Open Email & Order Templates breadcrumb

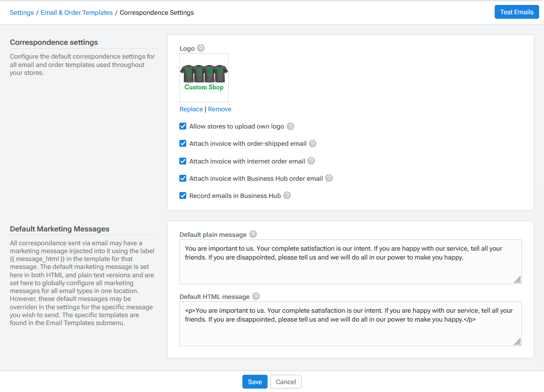[x=77, y=13]
